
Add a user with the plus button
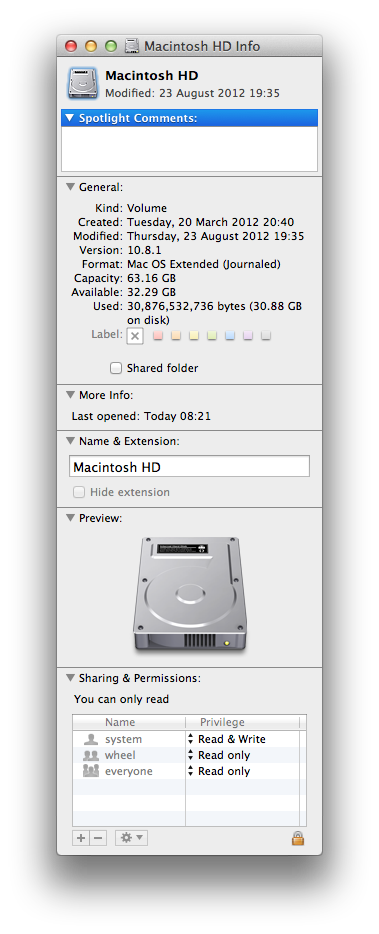coord(80,838)
